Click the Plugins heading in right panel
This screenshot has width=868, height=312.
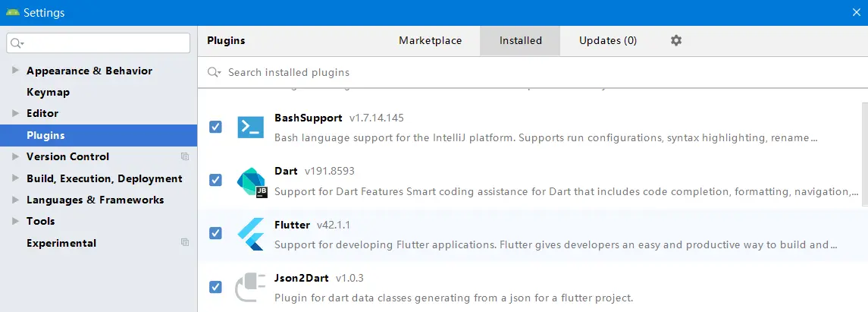[x=226, y=40]
